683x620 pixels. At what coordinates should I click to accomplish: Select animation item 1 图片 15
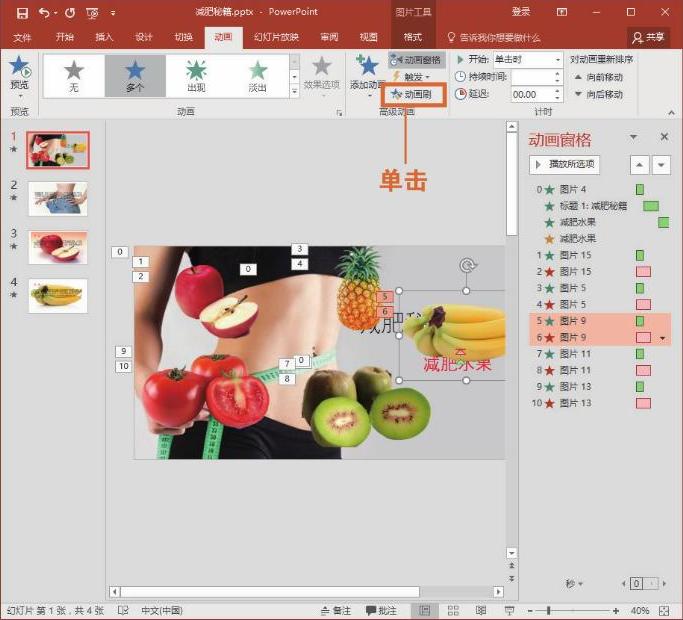point(599,255)
